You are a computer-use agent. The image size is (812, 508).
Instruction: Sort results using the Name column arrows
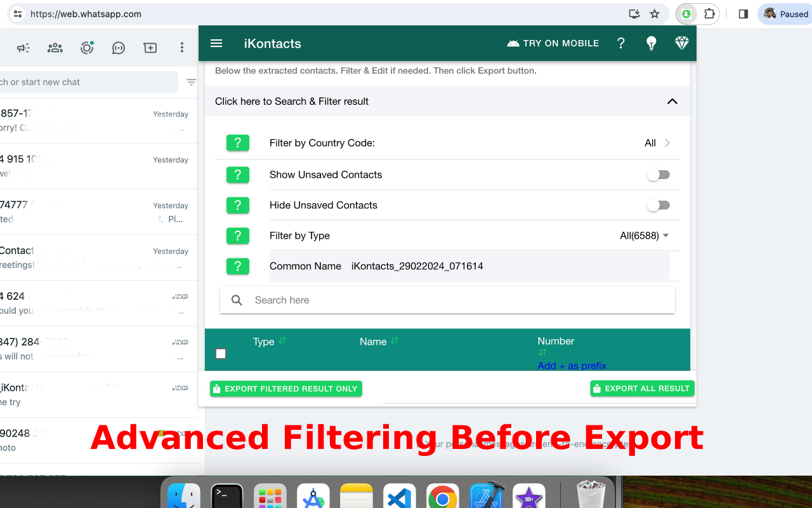393,341
